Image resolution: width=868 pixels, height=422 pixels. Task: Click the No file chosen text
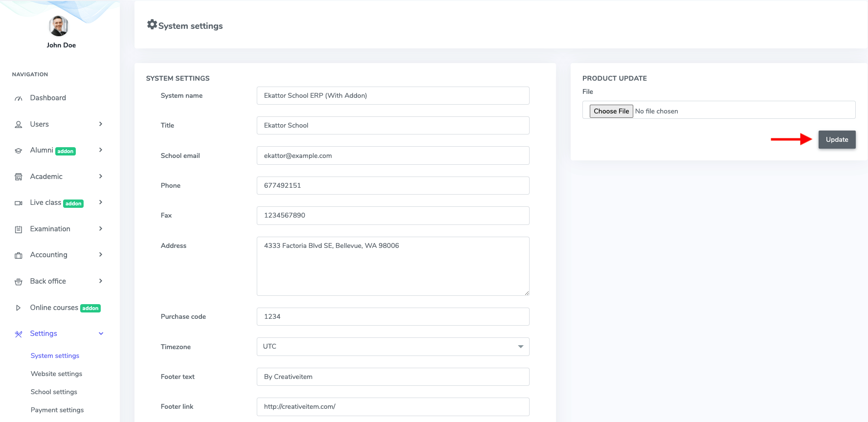click(x=656, y=111)
